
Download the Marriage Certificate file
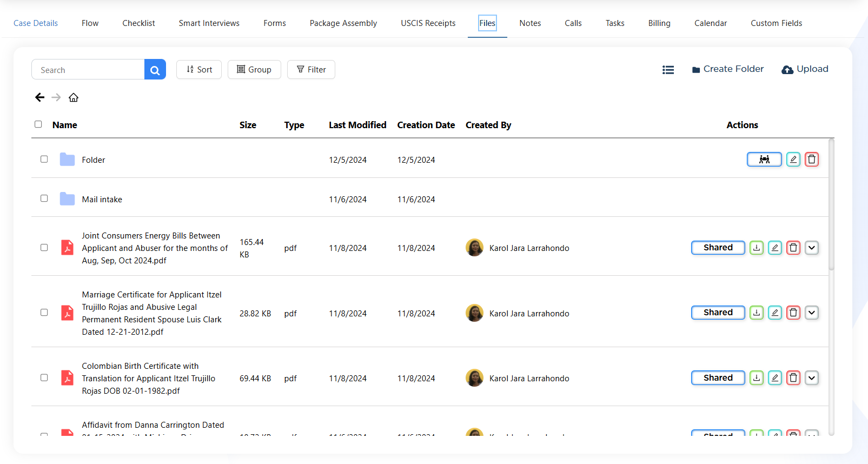[757, 313]
